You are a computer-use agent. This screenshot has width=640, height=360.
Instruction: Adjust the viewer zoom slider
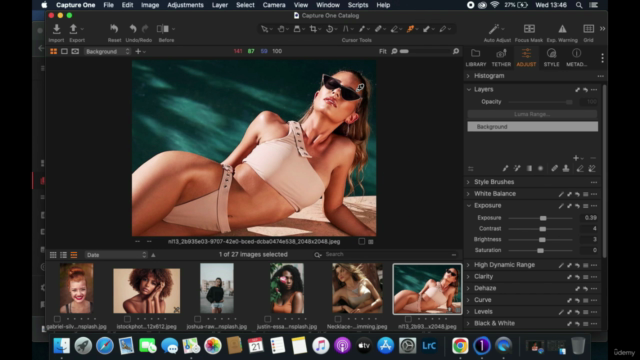404,51
